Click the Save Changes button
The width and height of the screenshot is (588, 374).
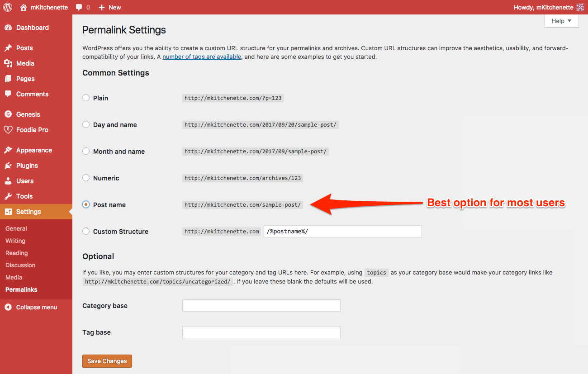pos(107,361)
